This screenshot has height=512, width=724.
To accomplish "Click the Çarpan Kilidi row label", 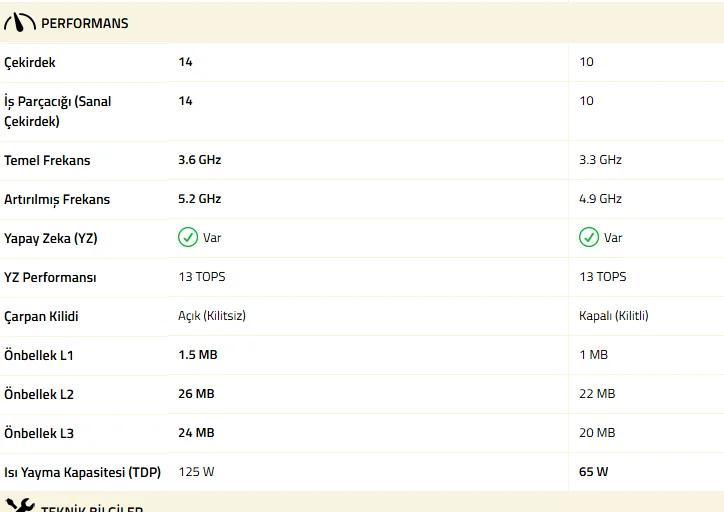I will (41, 316).
